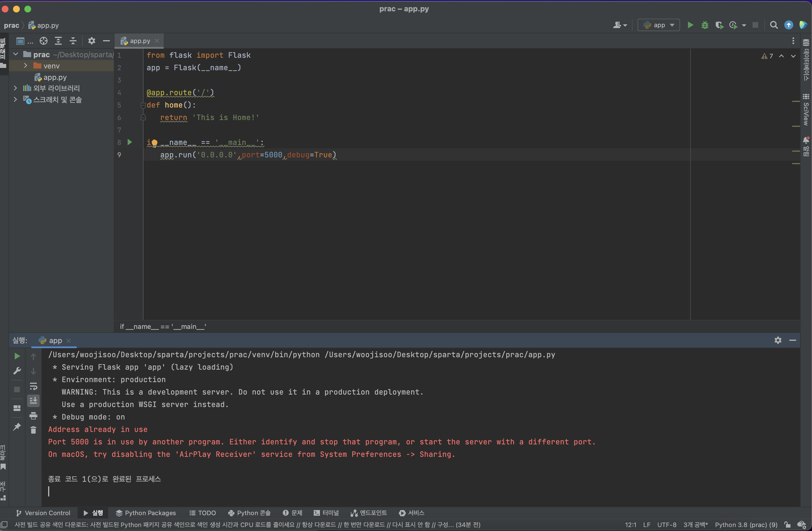Toggle the 데이터베이스 side panel
This screenshot has width=812, height=531.
[x=806, y=61]
